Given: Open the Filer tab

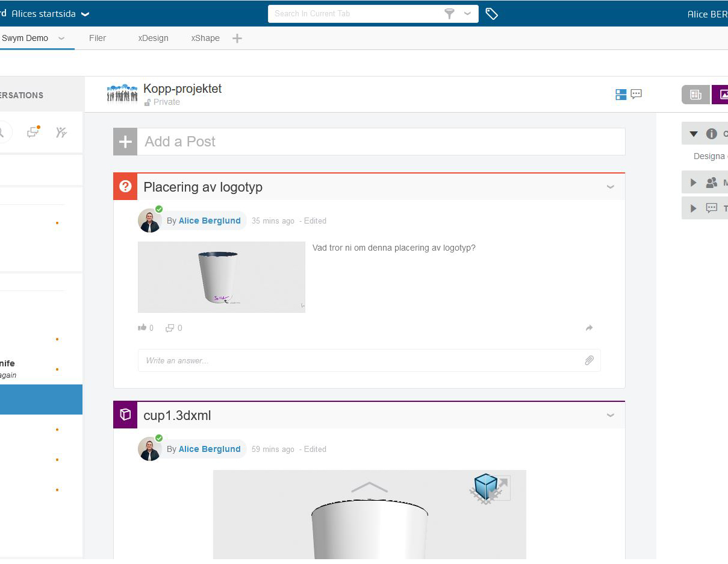Looking at the screenshot, I should click(97, 38).
